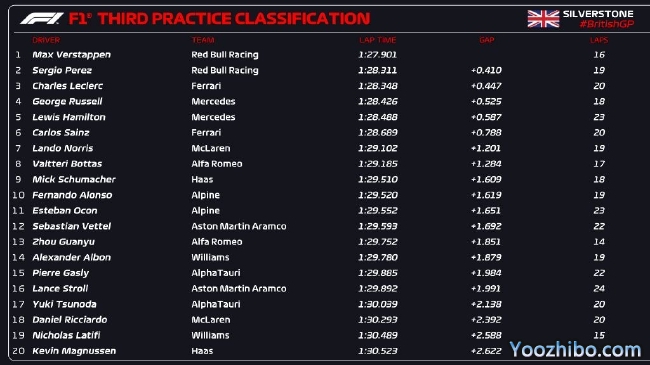The image size is (650, 365).
Task: Click Lando Norris's gap value +1.201
Action: pos(486,148)
